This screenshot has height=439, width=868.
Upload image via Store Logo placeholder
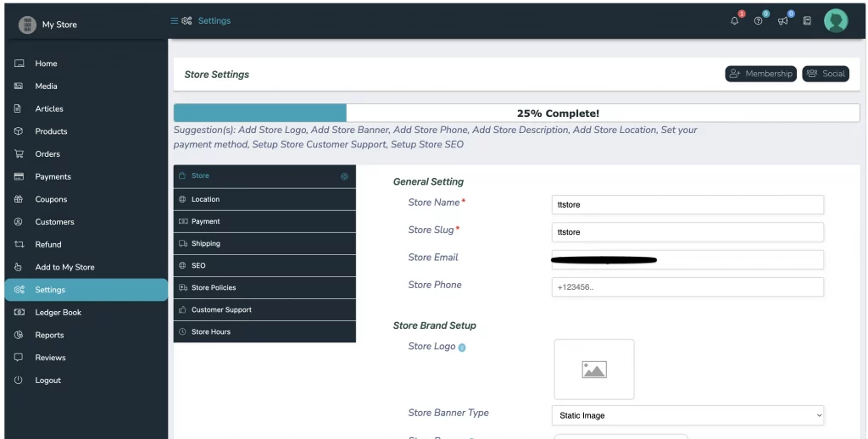click(x=593, y=370)
